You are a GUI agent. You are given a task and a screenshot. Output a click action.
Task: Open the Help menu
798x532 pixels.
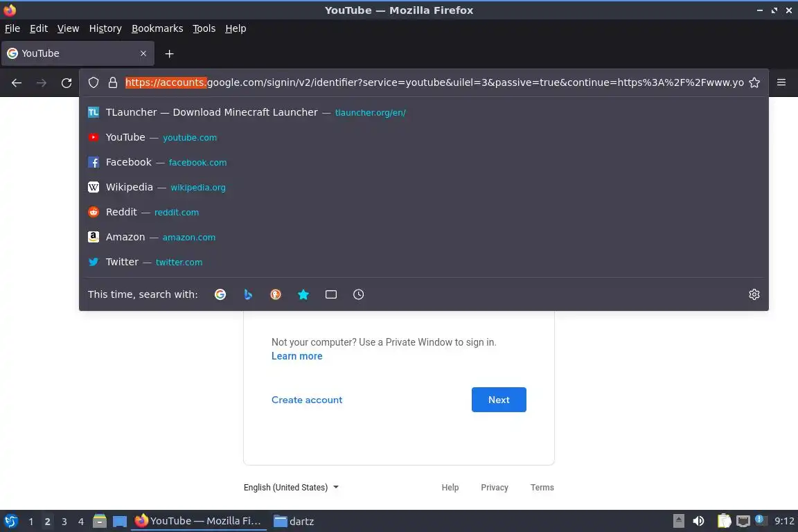click(x=236, y=28)
